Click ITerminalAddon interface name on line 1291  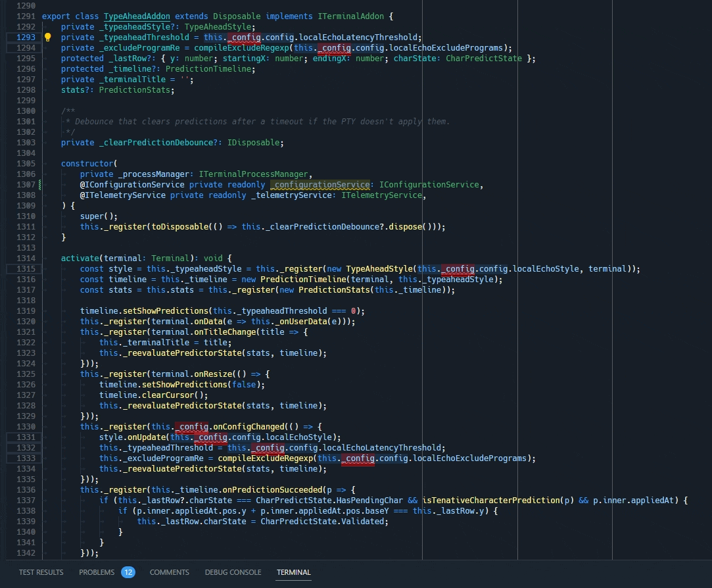[x=350, y=16]
